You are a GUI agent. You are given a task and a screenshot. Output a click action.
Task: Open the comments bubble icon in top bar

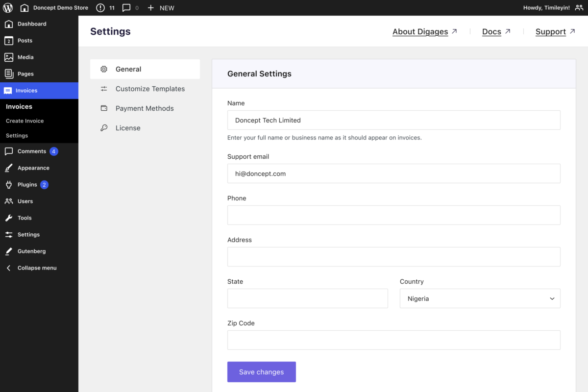tap(126, 8)
